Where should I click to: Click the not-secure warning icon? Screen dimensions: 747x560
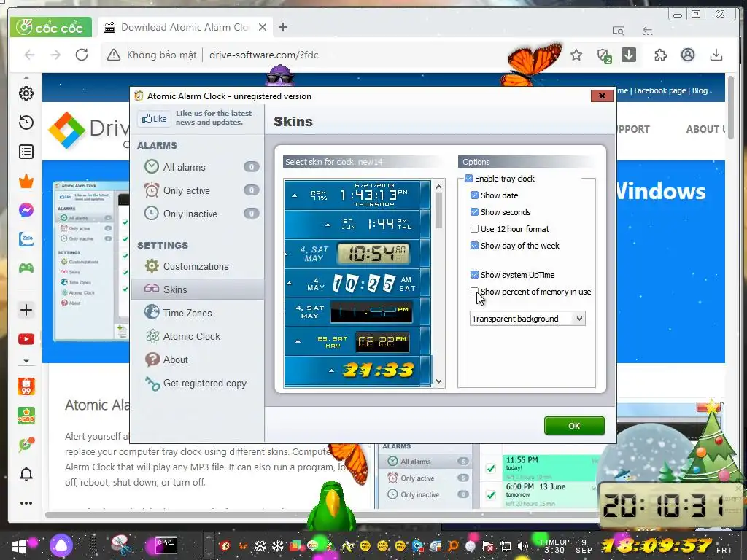(x=113, y=55)
